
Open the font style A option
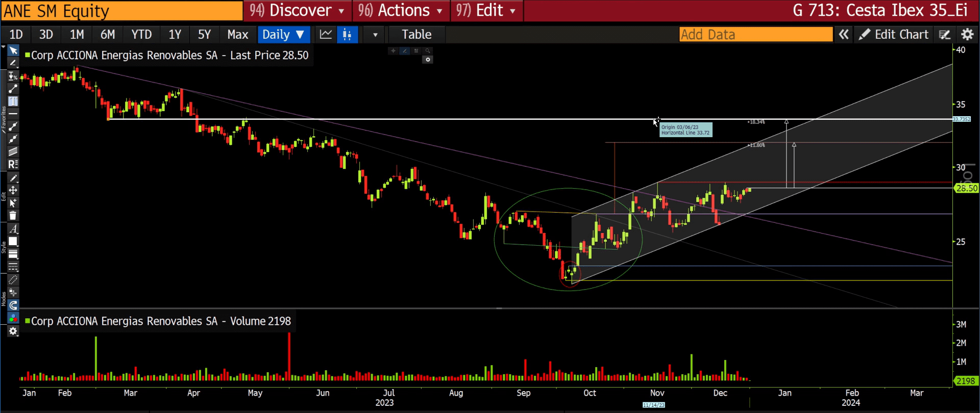click(x=13, y=229)
